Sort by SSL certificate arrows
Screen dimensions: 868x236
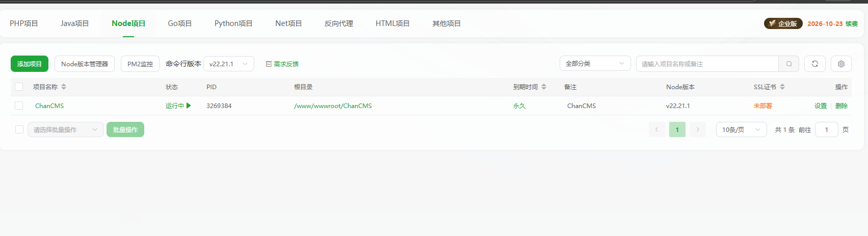782,87
